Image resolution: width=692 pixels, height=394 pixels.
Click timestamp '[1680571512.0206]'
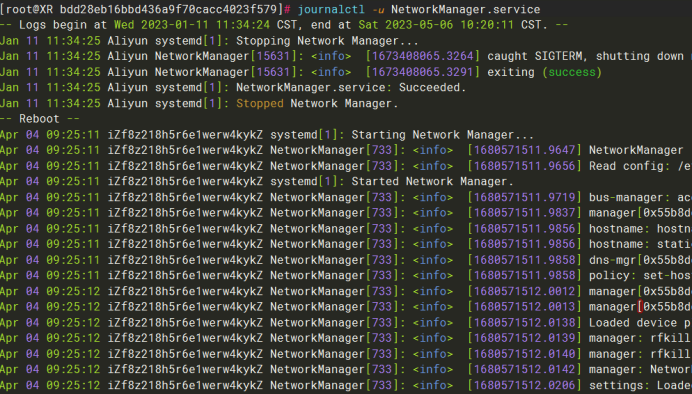[524, 385]
